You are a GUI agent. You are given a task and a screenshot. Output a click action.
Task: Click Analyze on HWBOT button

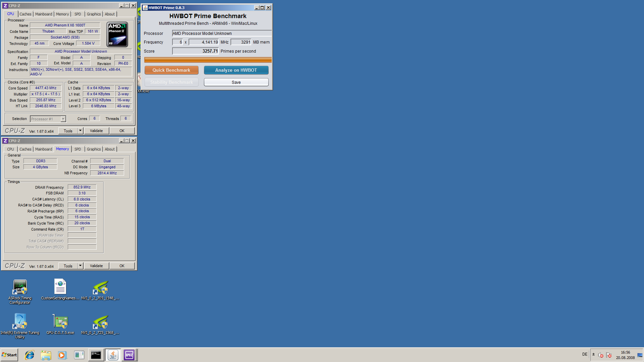click(236, 70)
